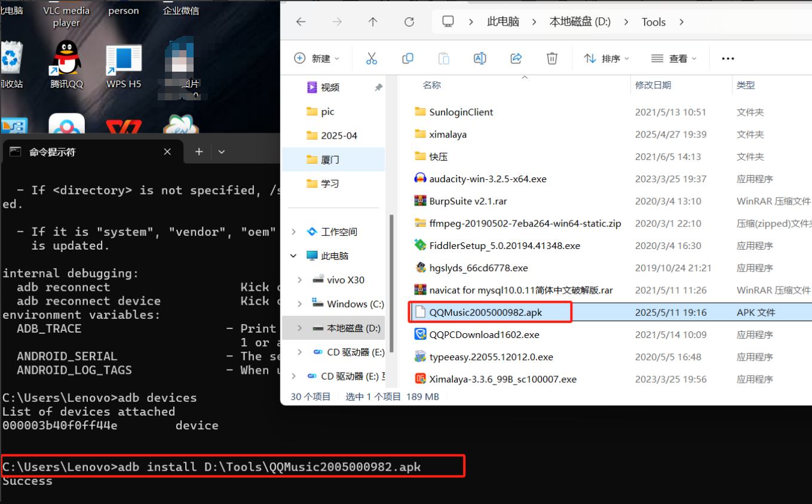The height and width of the screenshot is (504, 812).
Task: Go up one folder level
Action: pyautogui.click(x=373, y=22)
